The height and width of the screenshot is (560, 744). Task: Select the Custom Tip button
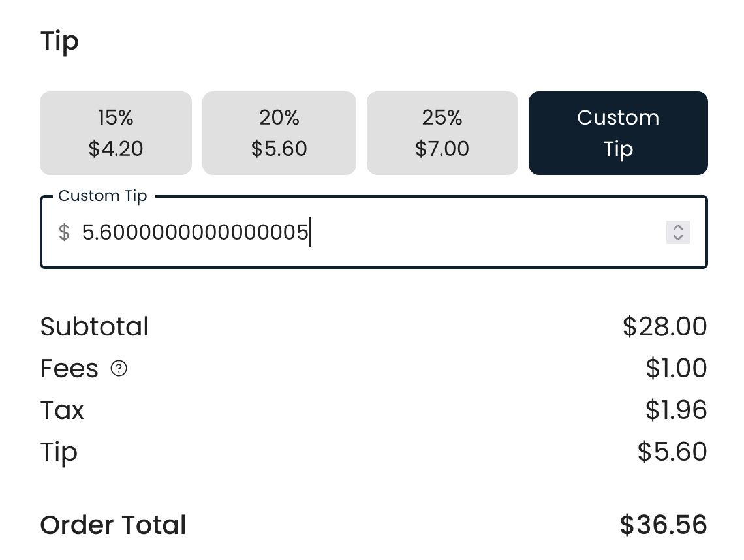point(618,133)
